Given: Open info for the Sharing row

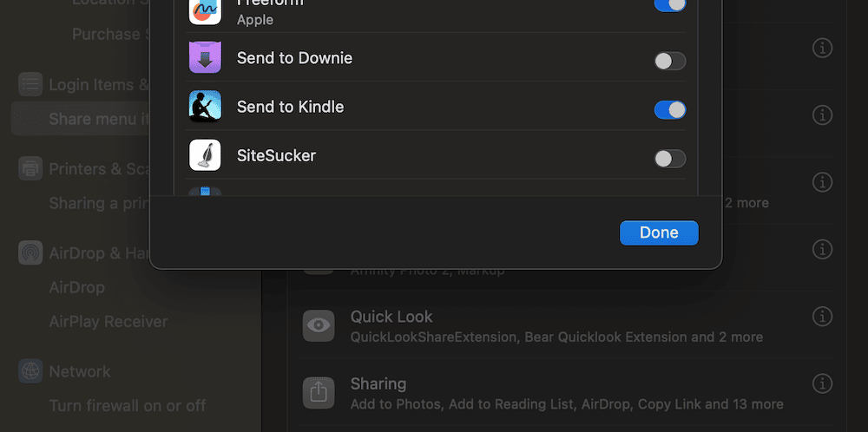Looking at the screenshot, I should coord(822,383).
